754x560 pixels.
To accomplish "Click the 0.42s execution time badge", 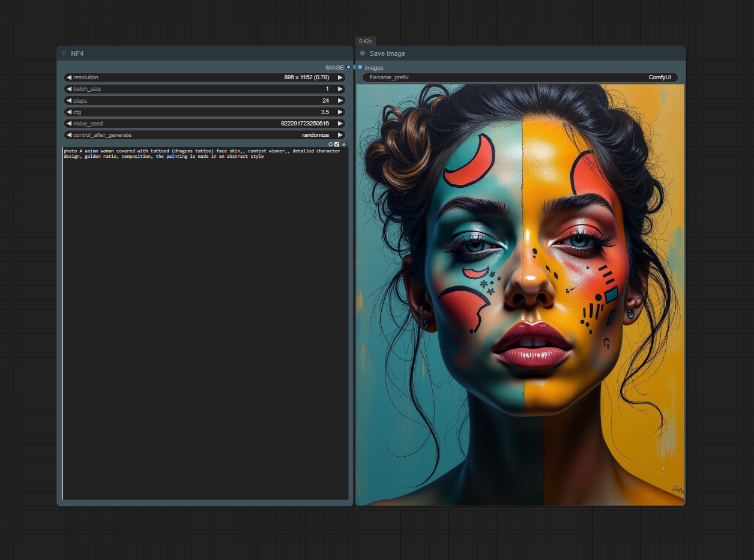I will point(365,41).
